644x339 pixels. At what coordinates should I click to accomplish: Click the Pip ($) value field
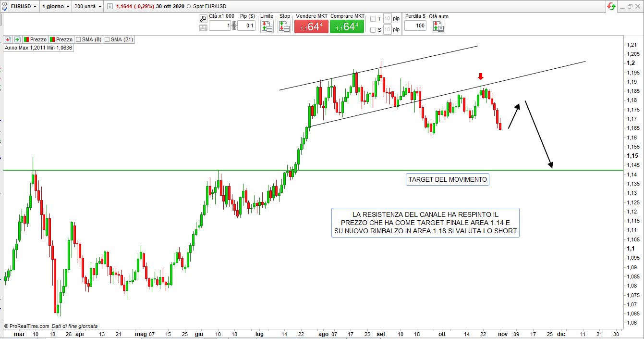(x=247, y=25)
